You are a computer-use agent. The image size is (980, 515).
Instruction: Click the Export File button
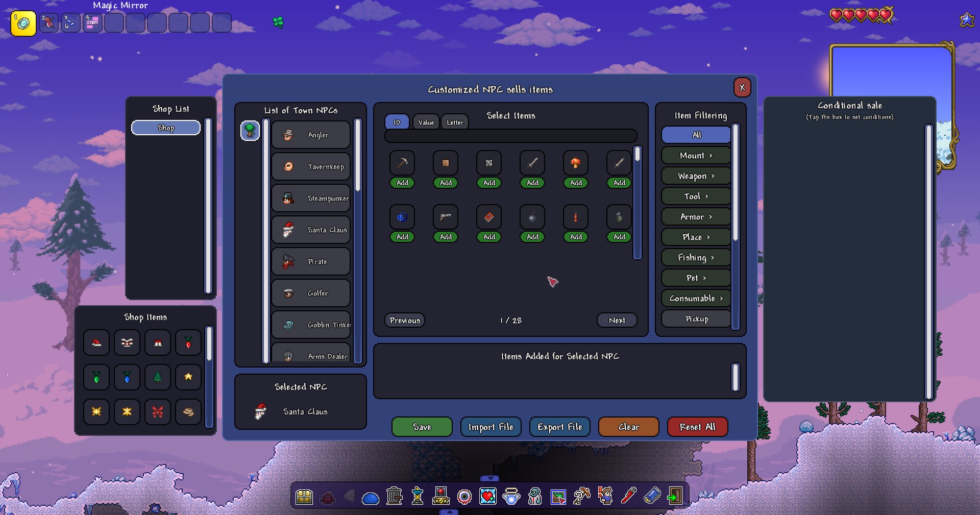pos(559,427)
